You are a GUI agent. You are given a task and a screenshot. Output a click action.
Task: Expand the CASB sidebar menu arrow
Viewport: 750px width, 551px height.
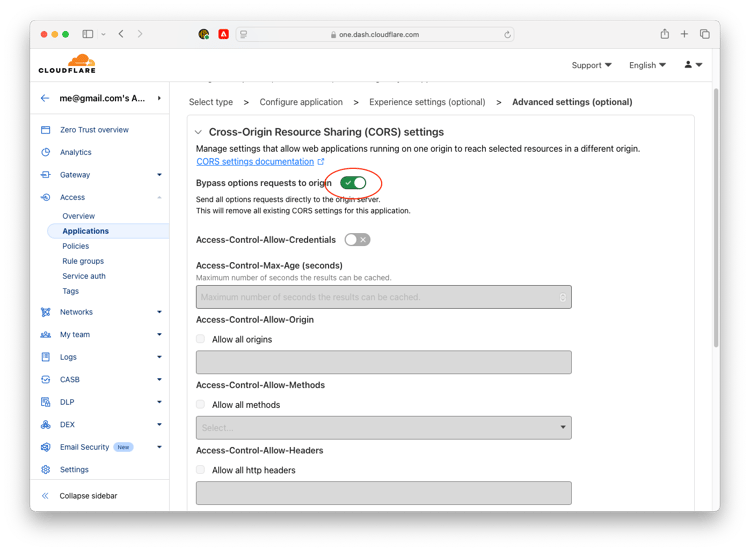159,379
